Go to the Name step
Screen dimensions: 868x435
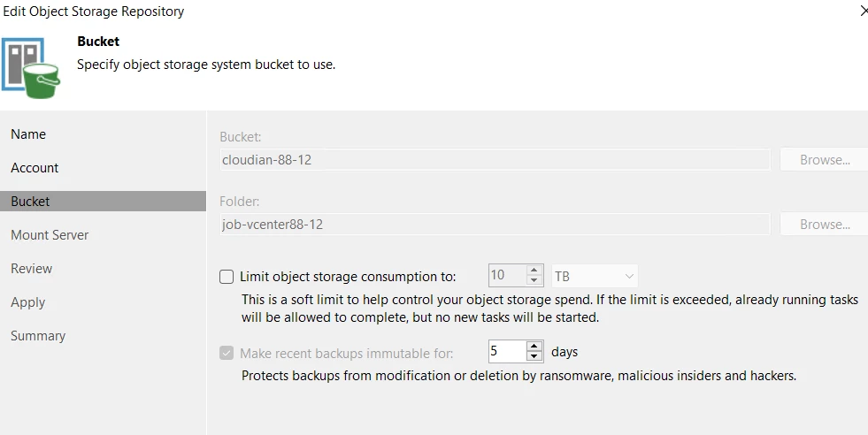coord(28,134)
